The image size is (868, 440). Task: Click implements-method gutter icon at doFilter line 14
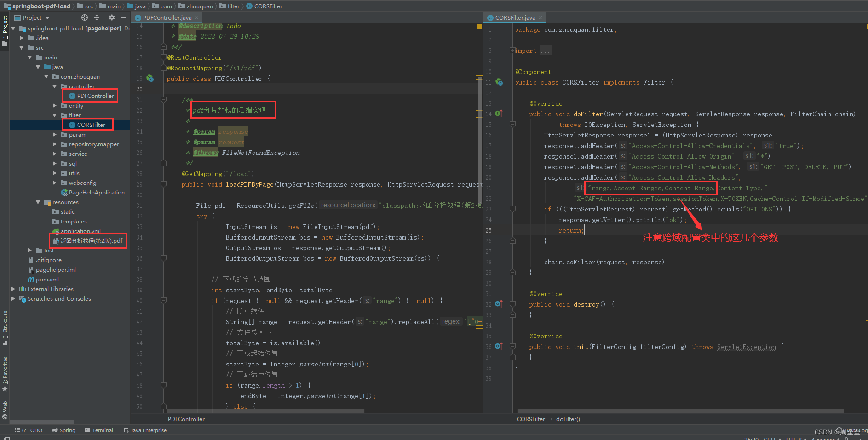[x=499, y=114]
